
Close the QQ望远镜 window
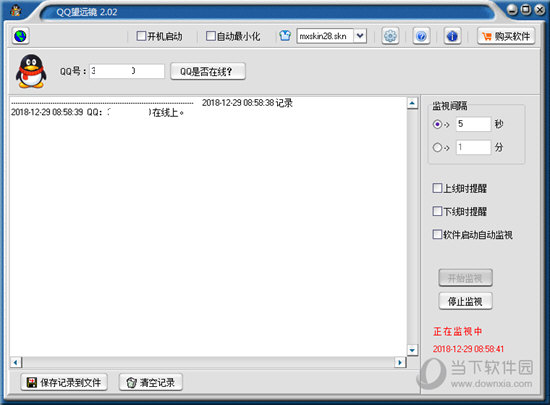tap(539, 10)
